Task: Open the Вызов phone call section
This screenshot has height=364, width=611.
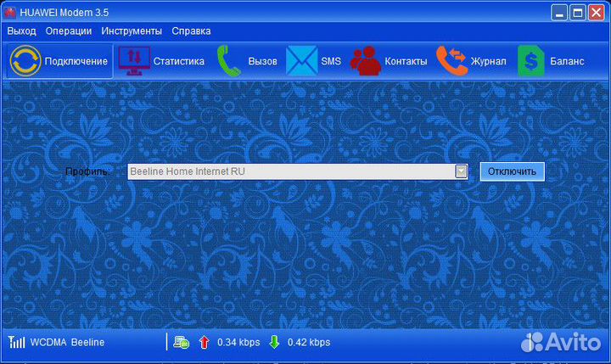Action: (x=246, y=61)
